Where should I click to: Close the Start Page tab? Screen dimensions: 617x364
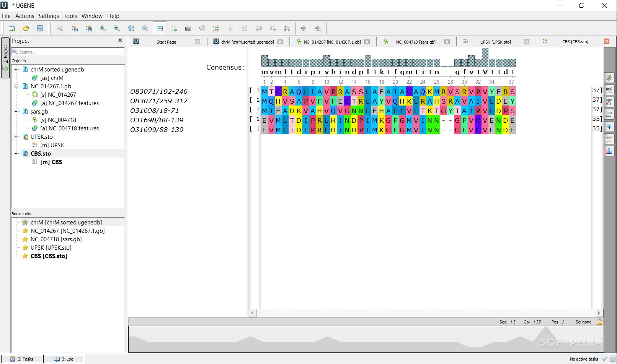tap(198, 42)
